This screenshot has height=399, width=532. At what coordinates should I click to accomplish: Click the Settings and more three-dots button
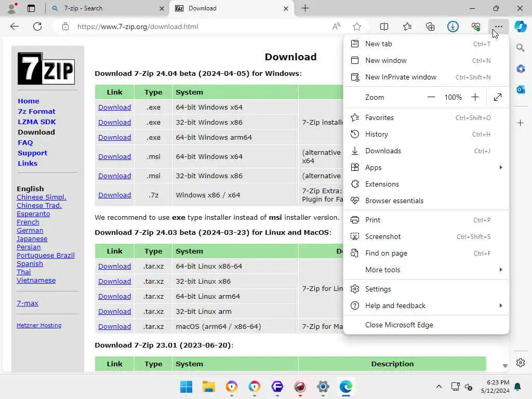click(x=498, y=26)
